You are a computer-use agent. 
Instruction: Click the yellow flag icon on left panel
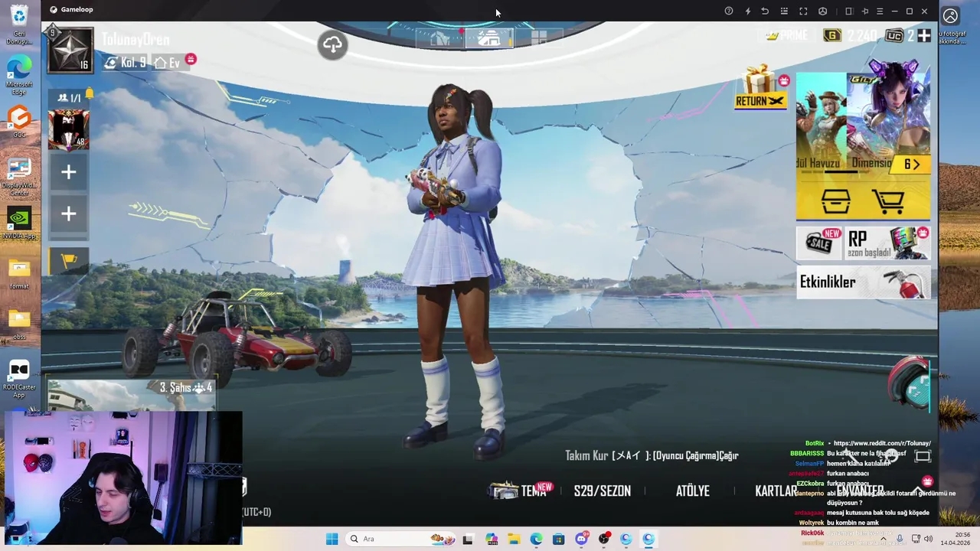click(69, 260)
